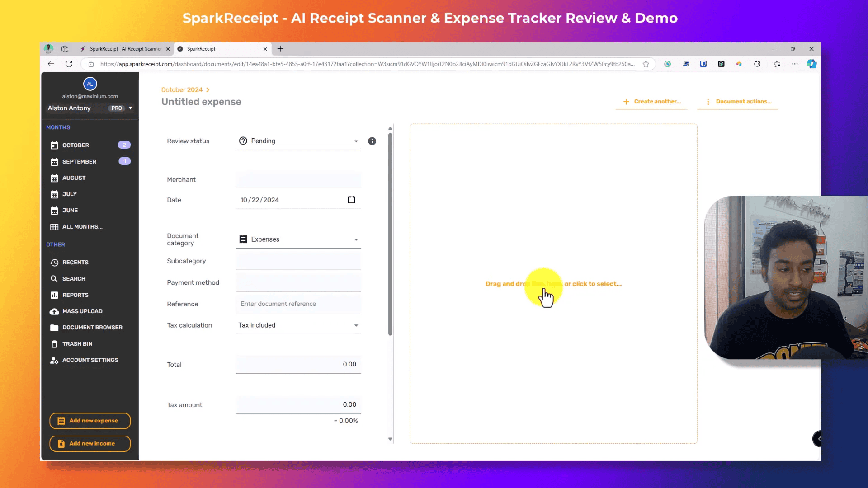
Task: Click the Payment method field
Action: [x=298, y=283]
